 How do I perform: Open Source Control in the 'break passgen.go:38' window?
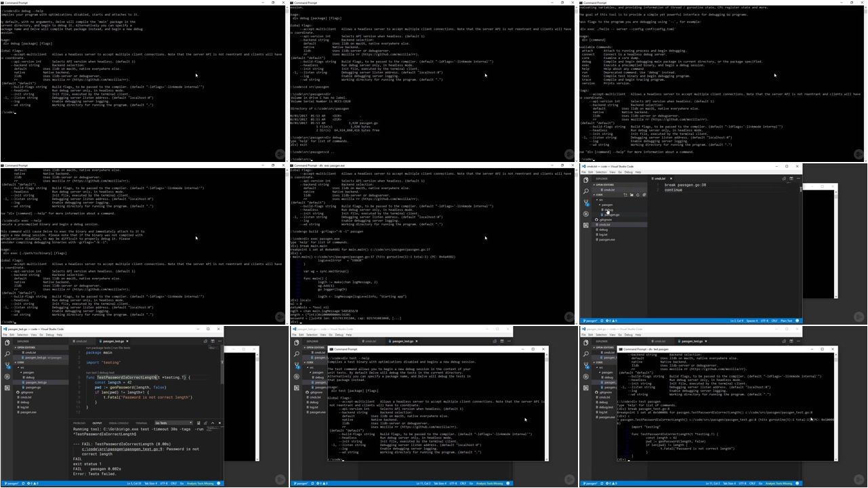[586, 203]
